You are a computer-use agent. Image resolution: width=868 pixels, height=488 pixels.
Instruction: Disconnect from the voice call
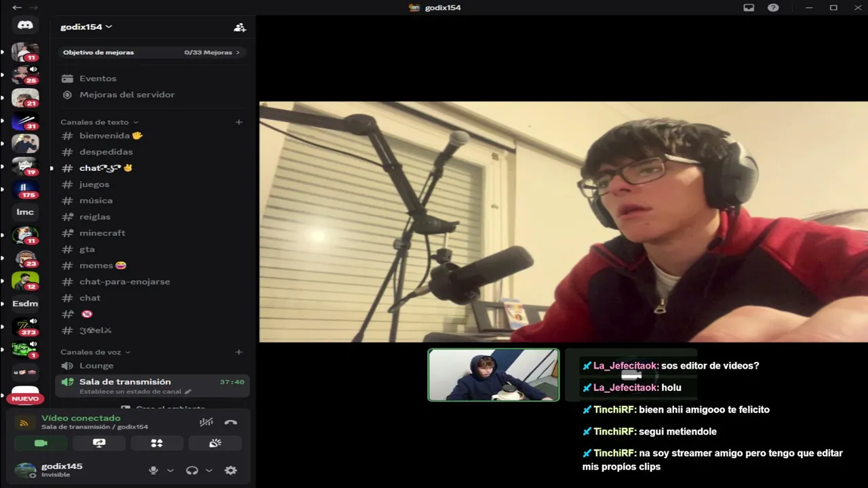tap(231, 422)
